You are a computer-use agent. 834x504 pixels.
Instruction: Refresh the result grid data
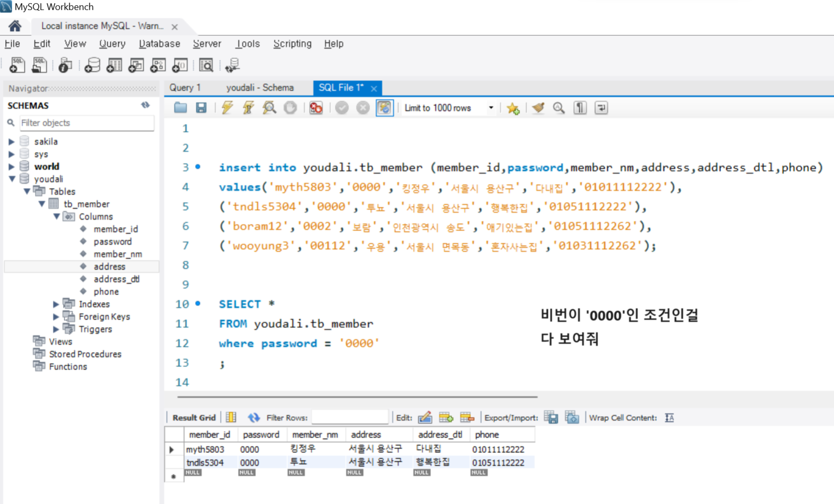point(254,418)
